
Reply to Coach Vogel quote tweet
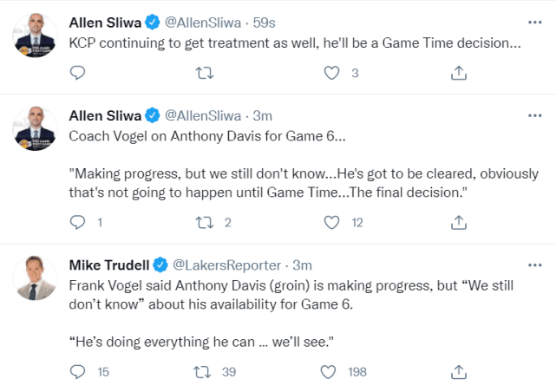(x=77, y=223)
